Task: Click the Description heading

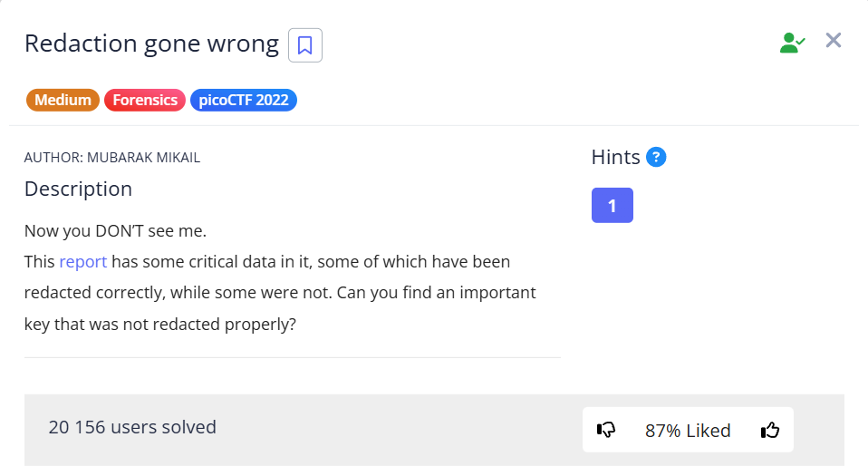Action: pyautogui.click(x=78, y=189)
